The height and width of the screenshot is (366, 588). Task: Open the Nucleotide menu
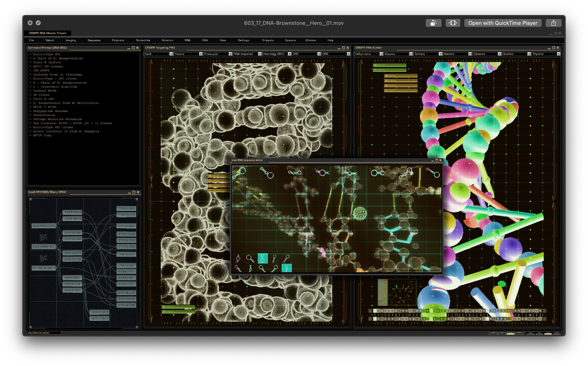[143, 40]
